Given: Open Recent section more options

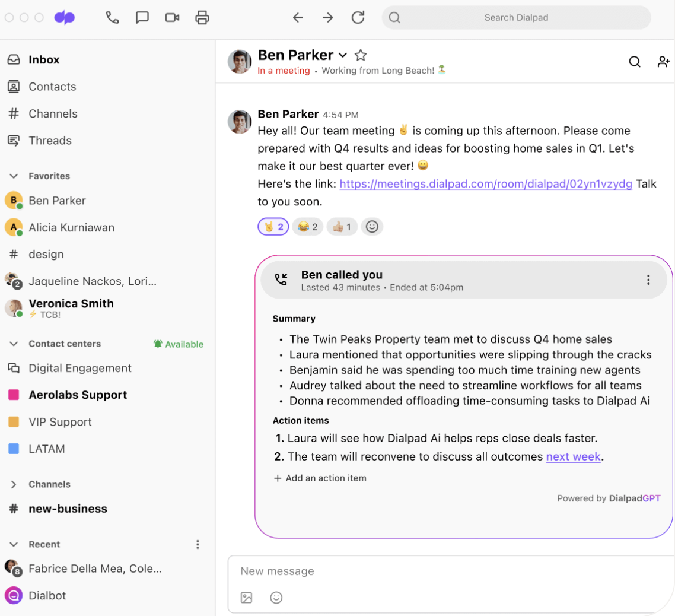Looking at the screenshot, I should 198,545.
